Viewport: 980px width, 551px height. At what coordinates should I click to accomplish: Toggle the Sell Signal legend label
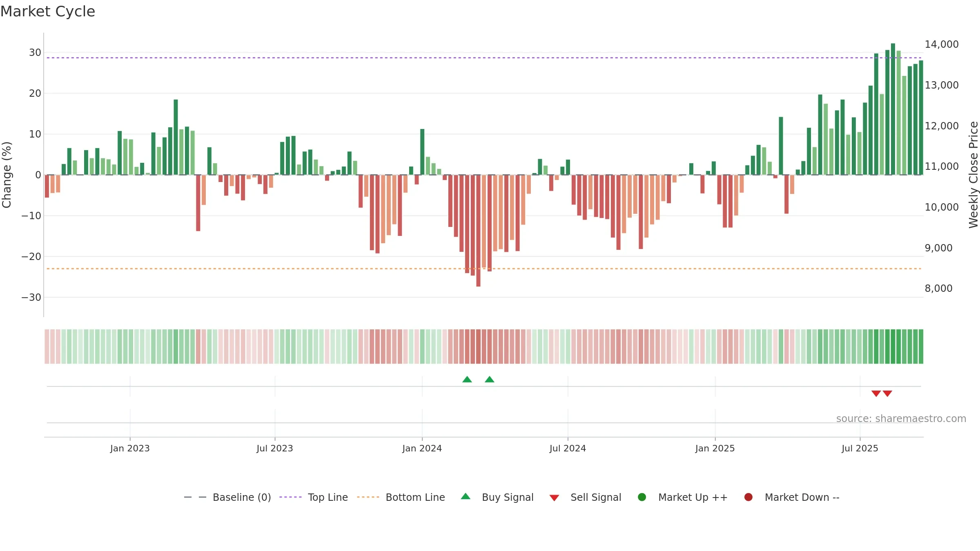tap(596, 497)
